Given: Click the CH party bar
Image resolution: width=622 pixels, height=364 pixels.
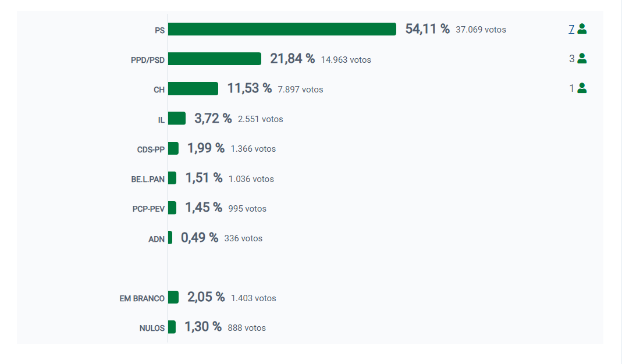Looking at the screenshot, I should (193, 88).
